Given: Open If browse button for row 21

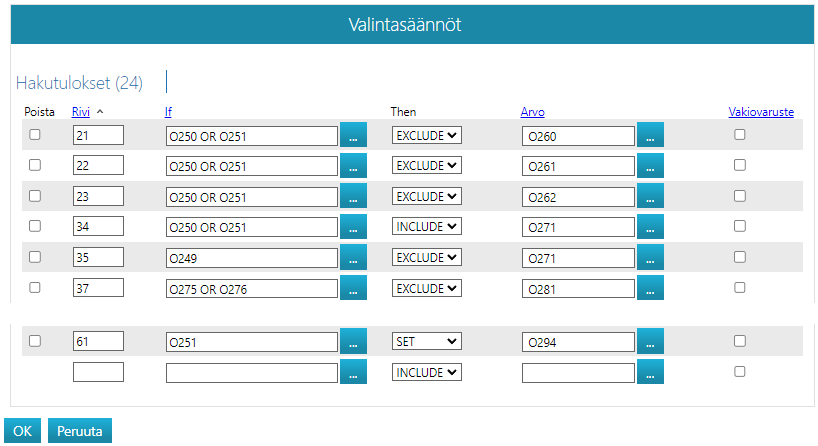Looking at the screenshot, I should [353, 135].
